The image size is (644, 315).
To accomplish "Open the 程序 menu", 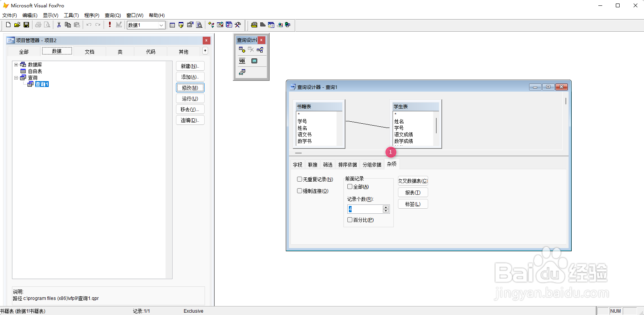I will pyautogui.click(x=92, y=15).
